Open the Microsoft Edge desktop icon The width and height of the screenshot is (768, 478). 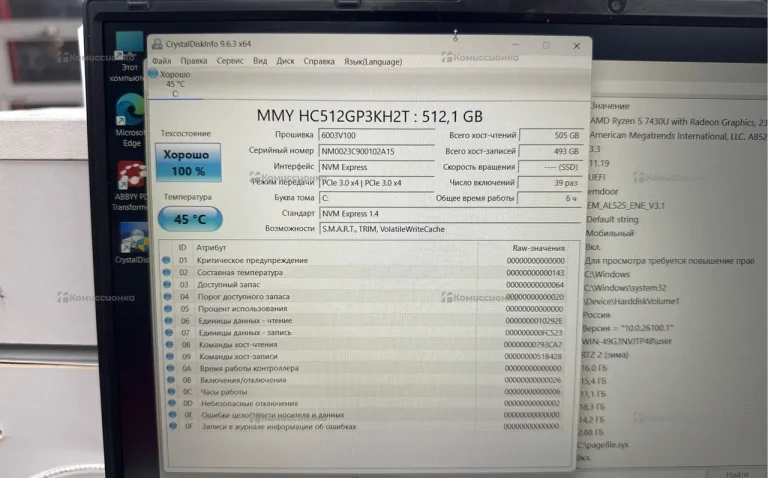coord(129,120)
